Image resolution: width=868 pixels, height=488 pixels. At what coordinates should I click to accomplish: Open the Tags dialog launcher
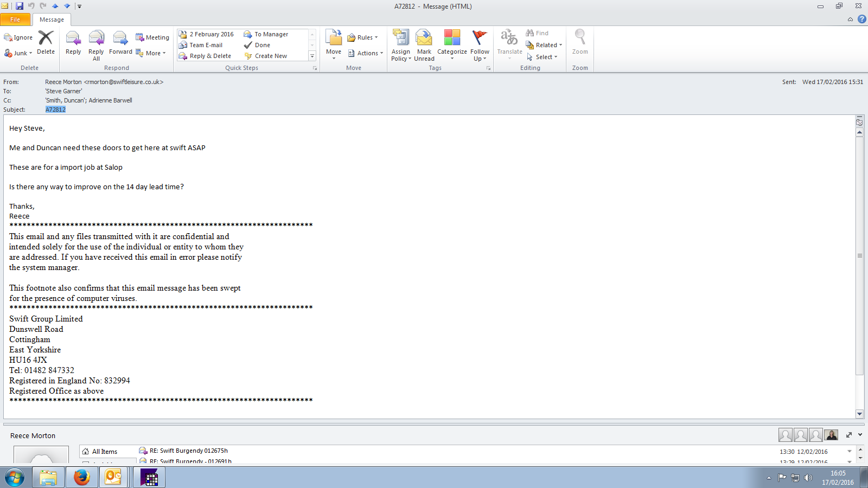pos(488,68)
